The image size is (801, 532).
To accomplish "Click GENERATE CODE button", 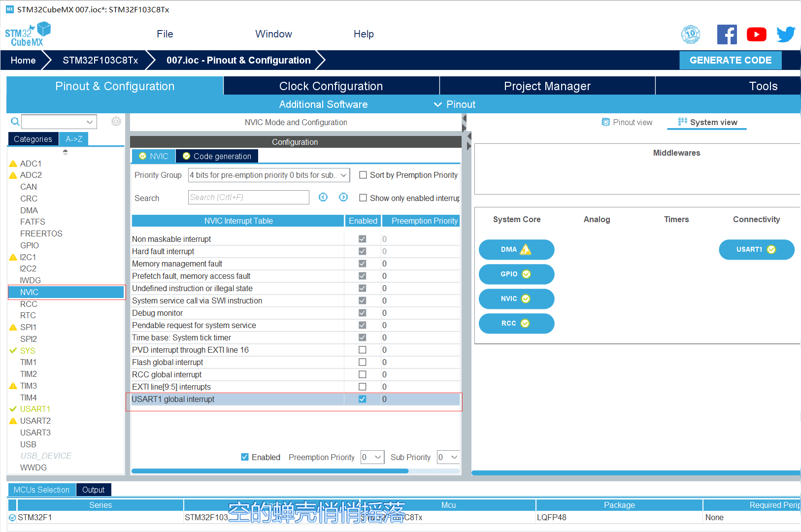I will pyautogui.click(x=731, y=60).
